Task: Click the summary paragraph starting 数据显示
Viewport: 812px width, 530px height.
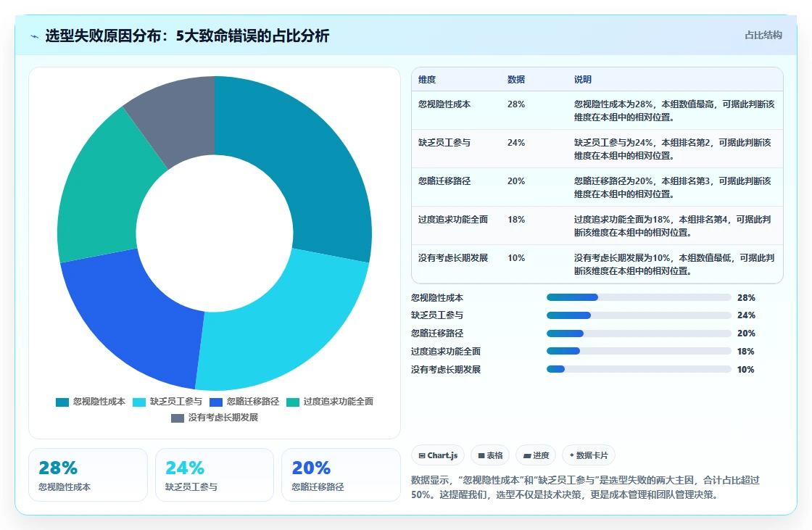Action: [585, 487]
